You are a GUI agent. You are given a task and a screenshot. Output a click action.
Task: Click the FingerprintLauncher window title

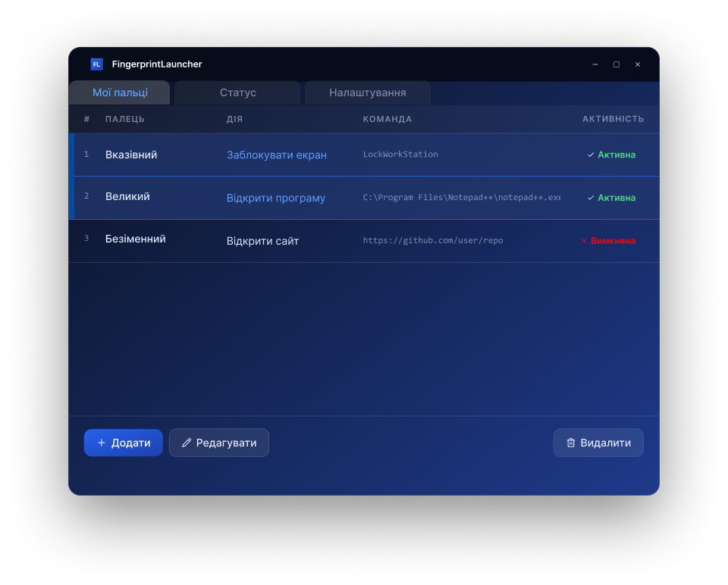tap(157, 64)
